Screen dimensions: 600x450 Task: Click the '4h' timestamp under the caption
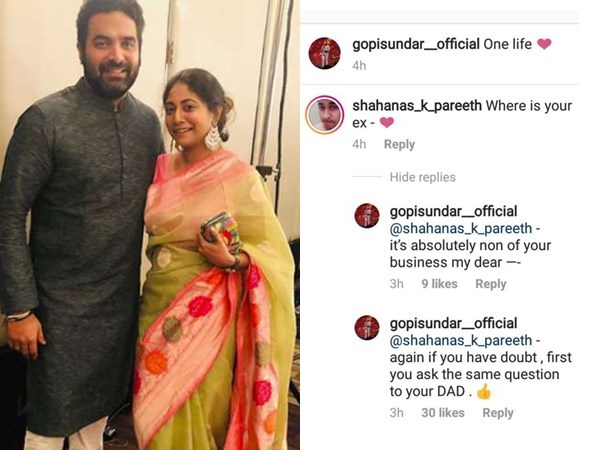pyautogui.click(x=359, y=66)
